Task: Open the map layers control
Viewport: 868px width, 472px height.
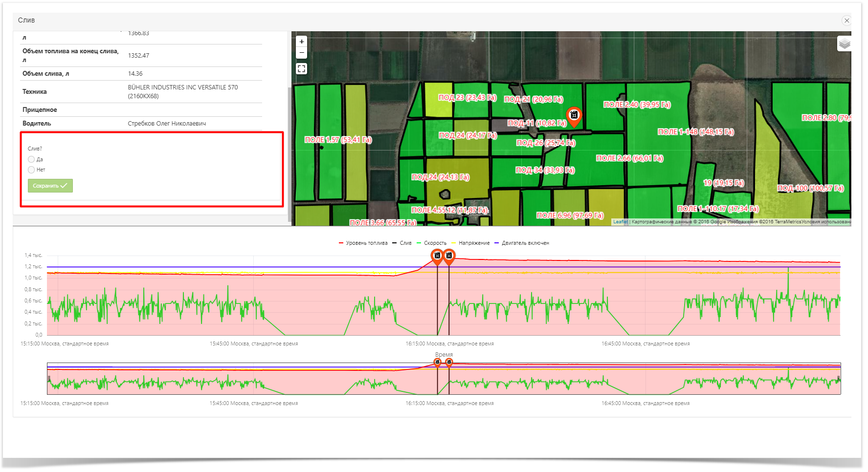Action: tap(844, 44)
